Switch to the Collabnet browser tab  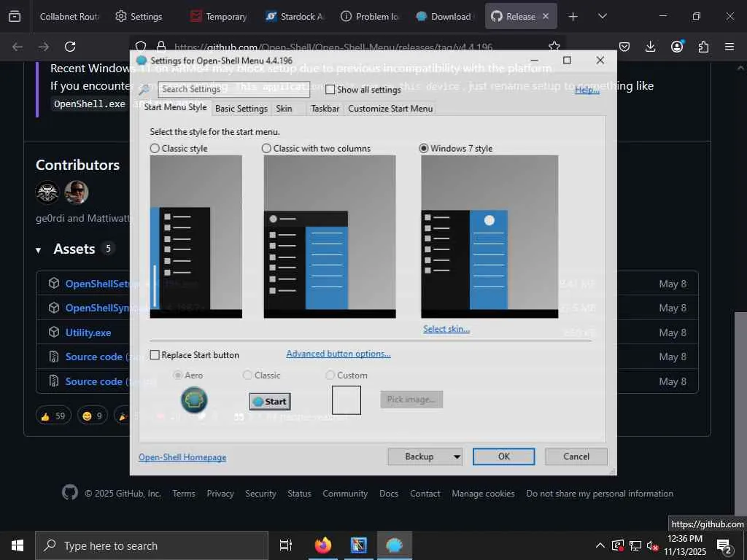(x=69, y=17)
